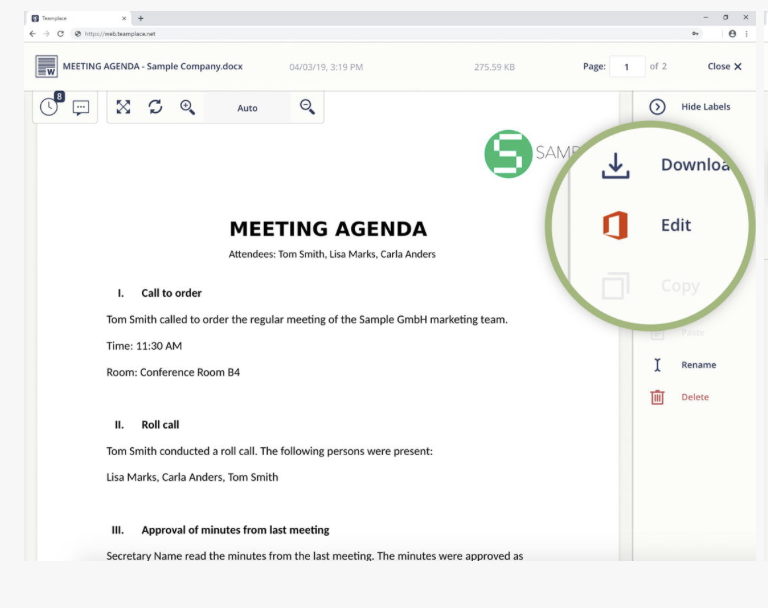Click the fullscreen expand arrows icon
The image size is (768, 608).
click(123, 107)
